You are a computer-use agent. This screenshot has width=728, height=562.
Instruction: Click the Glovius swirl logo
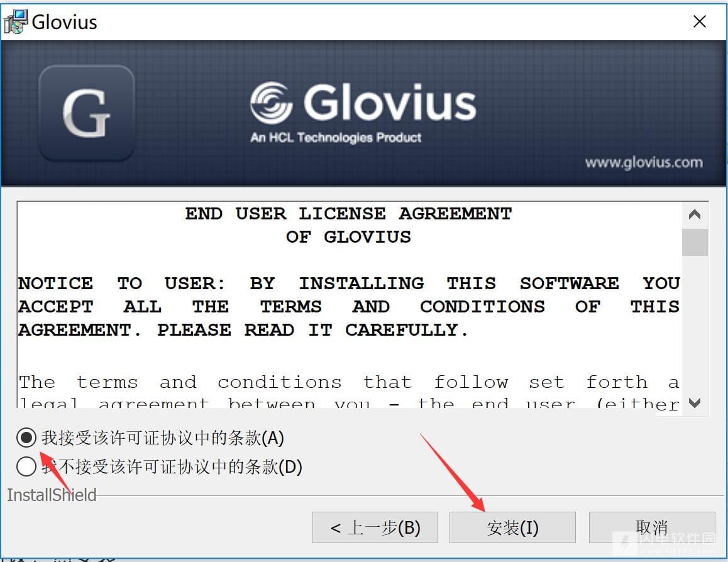pyautogui.click(x=271, y=102)
